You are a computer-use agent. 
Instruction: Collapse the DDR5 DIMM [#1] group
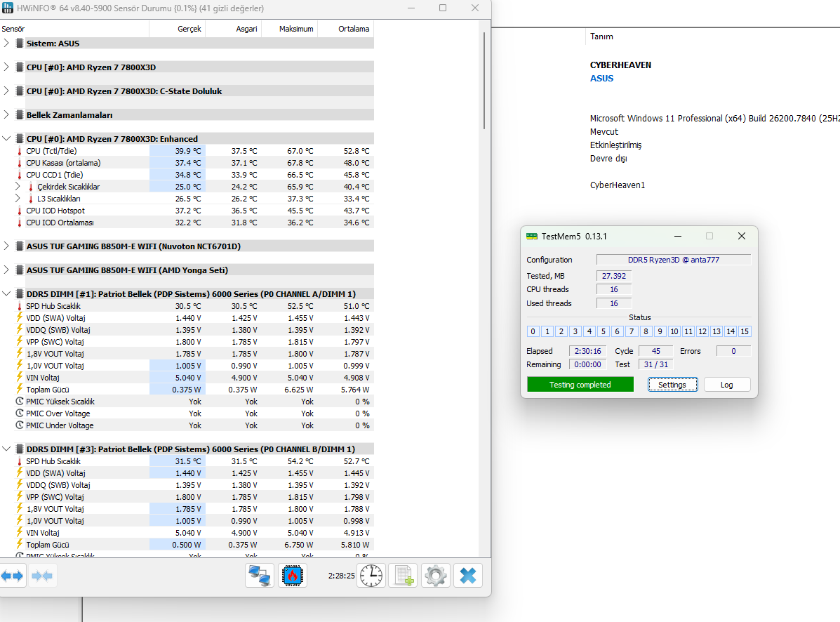[6, 294]
